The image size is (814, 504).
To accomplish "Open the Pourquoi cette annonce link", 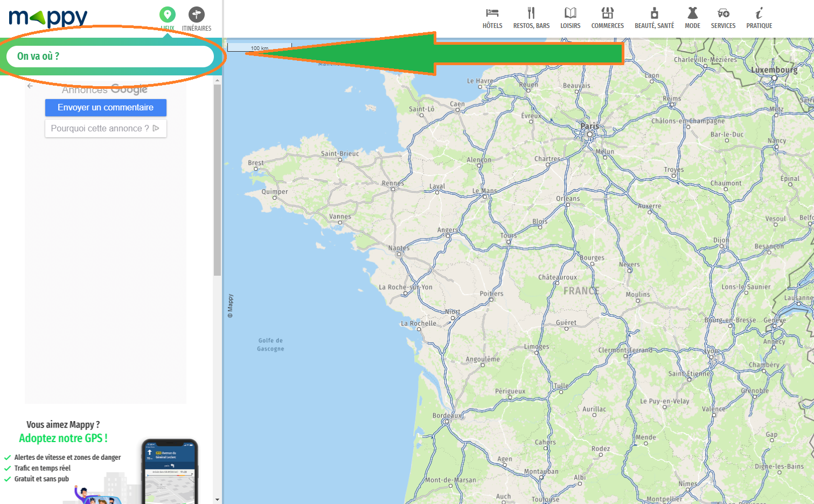I will pyautogui.click(x=105, y=128).
